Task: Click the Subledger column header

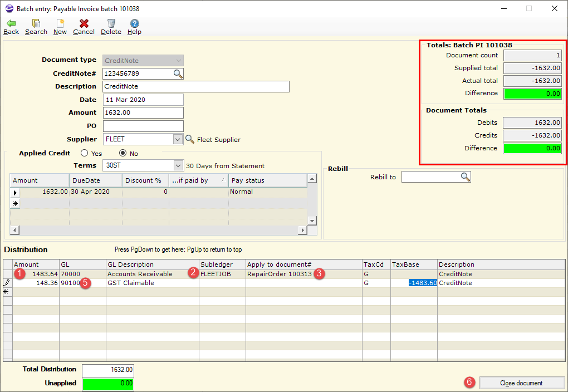Action: coord(222,264)
